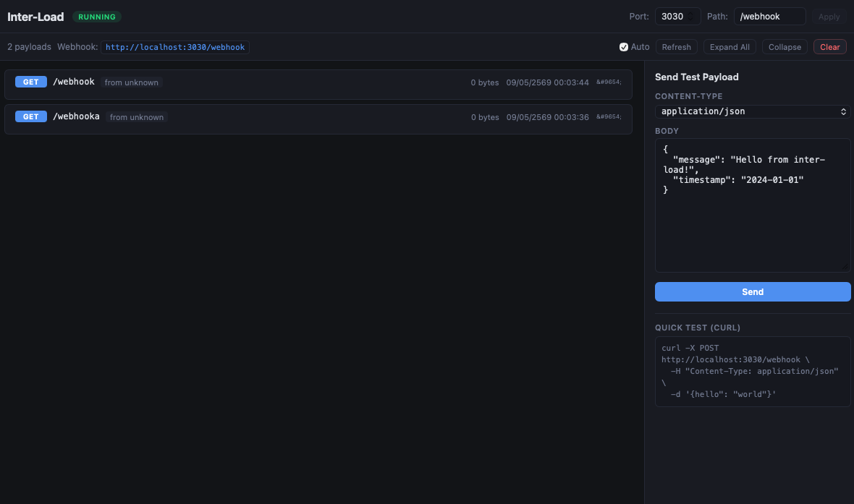Click GET badge on /webhook row

[31, 82]
